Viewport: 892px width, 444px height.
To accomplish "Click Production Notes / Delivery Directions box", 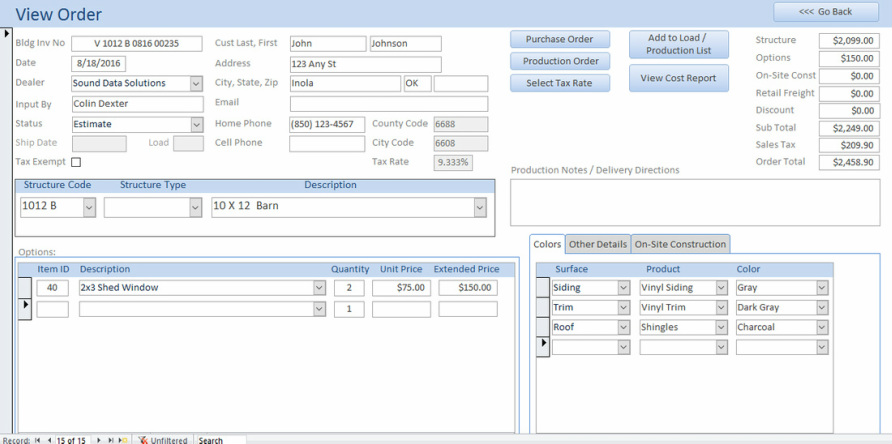I will click(x=695, y=203).
